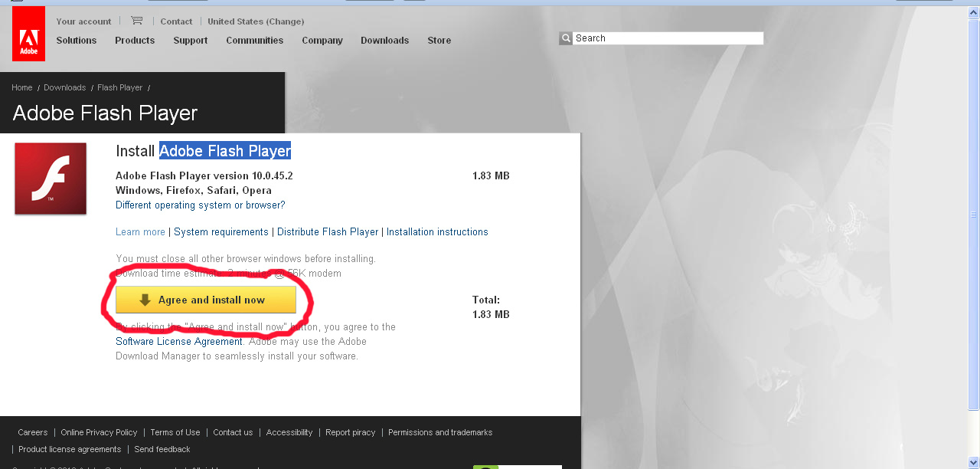This screenshot has height=469, width=980.
Task: Open the Support menu
Action: click(190, 41)
